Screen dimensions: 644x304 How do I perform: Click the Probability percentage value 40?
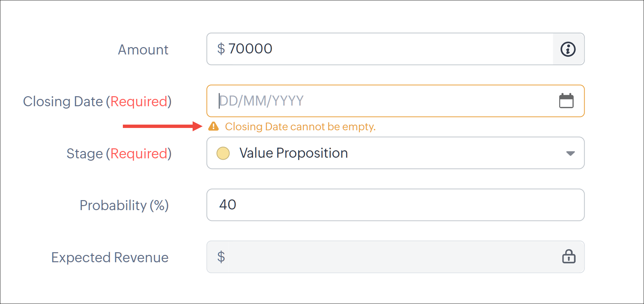point(228,205)
